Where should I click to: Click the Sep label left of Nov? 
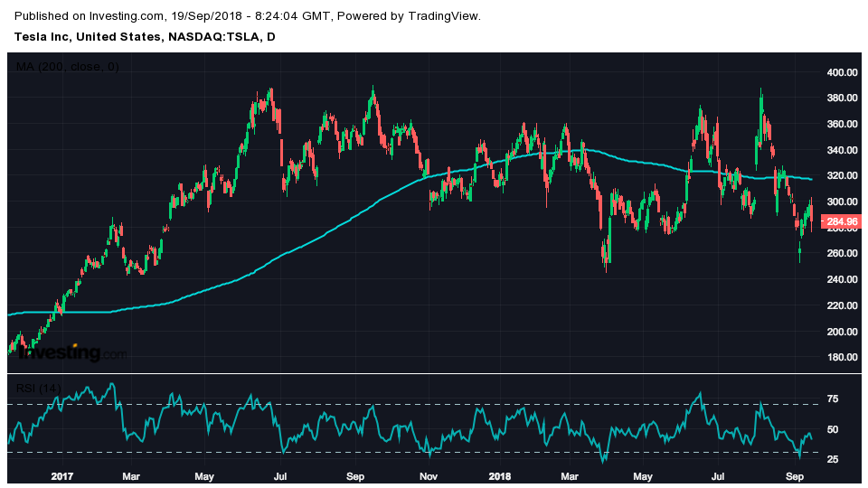(354, 476)
